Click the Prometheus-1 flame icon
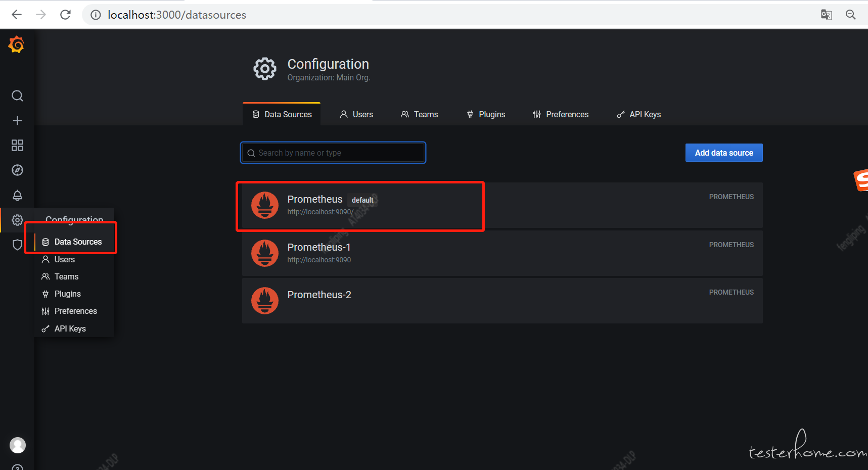This screenshot has height=470, width=868. [265, 253]
